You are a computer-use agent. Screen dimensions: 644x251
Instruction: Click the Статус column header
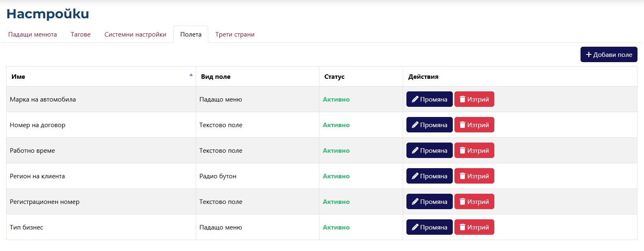coord(361,76)
